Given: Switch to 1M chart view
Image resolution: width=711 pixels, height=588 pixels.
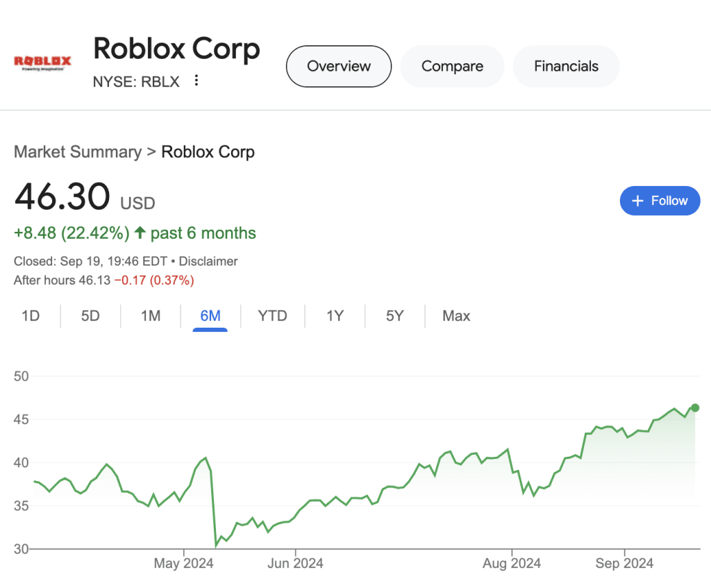Looking at the screenshot, I should [150, 316].
